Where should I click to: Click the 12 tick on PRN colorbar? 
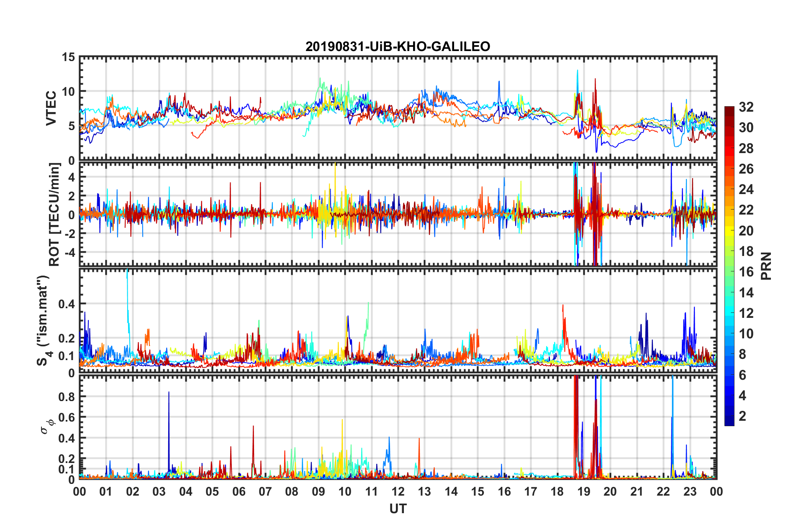pyautogui.click(x=746, y=313)
